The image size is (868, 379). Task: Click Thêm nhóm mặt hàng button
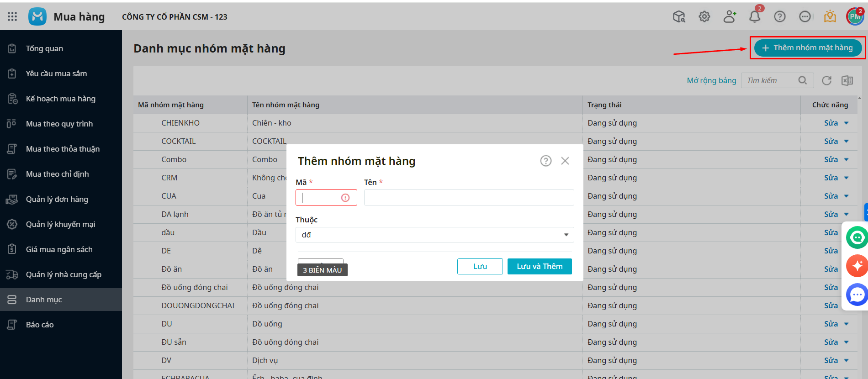click(x=808, y=48)
